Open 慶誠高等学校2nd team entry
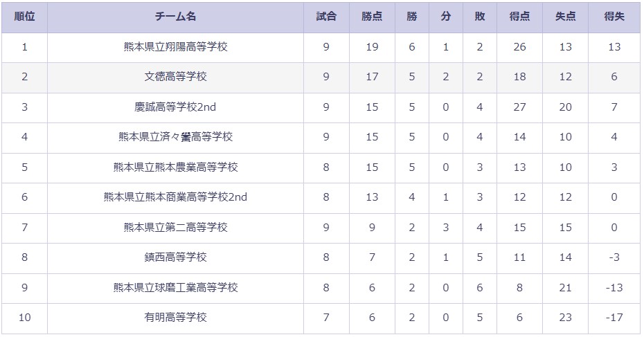 pos(175,107)
